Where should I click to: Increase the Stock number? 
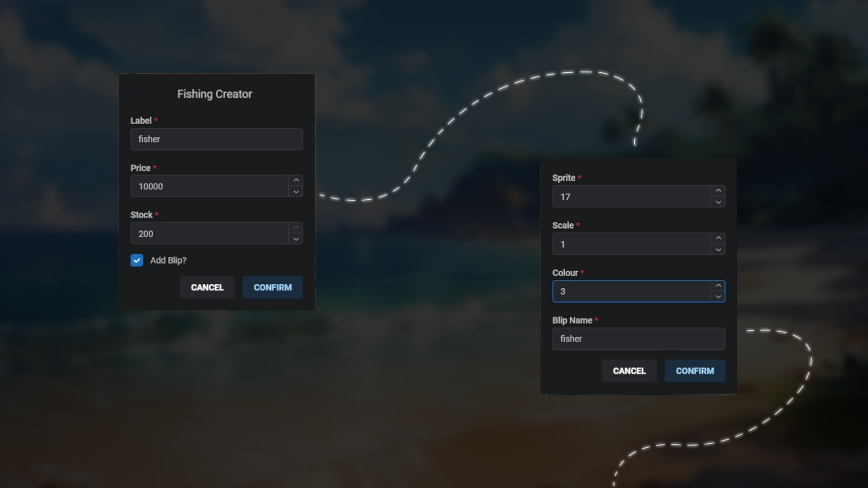coord(296,227)
